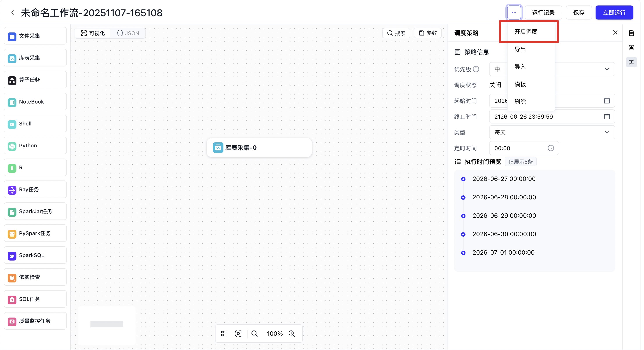This screenshot has width=644, height=350.
Task: Choose 导入 in the dropdown menu
Action: pos(534,67)
